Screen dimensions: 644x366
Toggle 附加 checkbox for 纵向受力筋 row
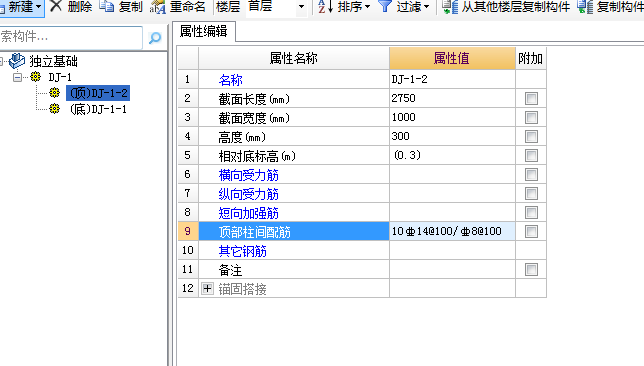point(531,193)
